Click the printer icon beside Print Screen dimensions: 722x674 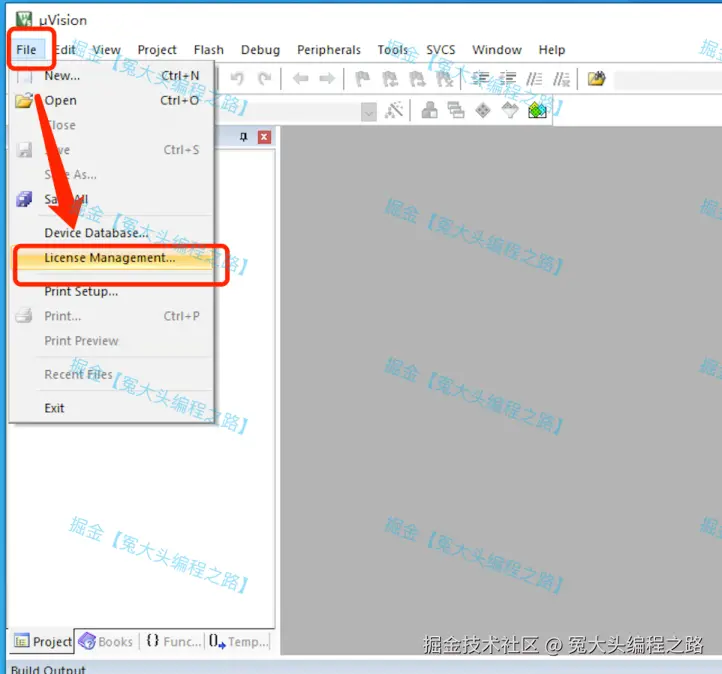tap(24, 316)
